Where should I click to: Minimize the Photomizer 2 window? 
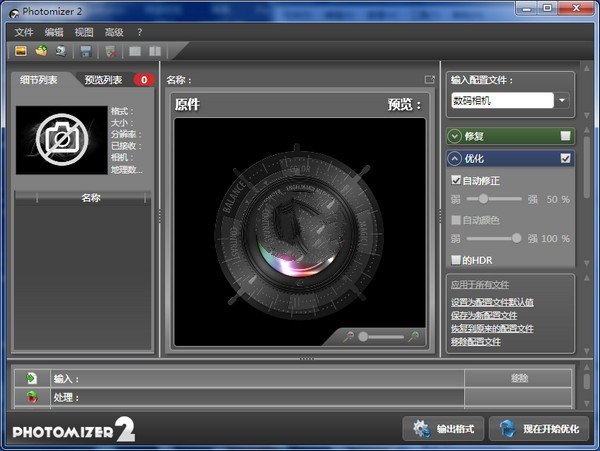pyautogui.click(x=527, y=8)
